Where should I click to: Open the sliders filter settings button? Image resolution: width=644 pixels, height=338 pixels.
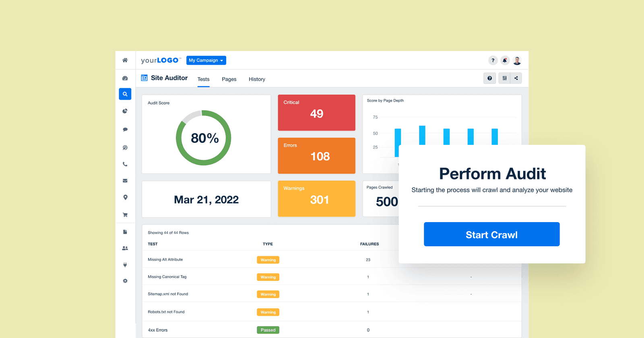coord(504,78)
